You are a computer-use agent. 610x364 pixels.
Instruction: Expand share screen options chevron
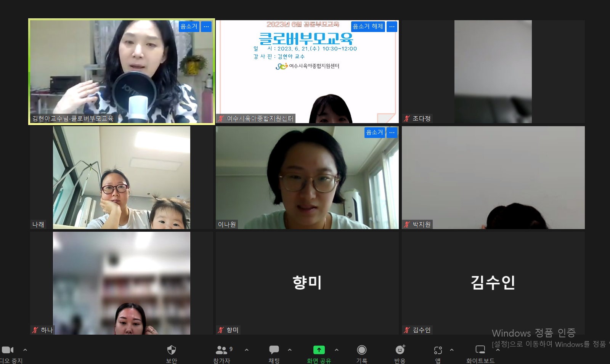tap(337, 350)
